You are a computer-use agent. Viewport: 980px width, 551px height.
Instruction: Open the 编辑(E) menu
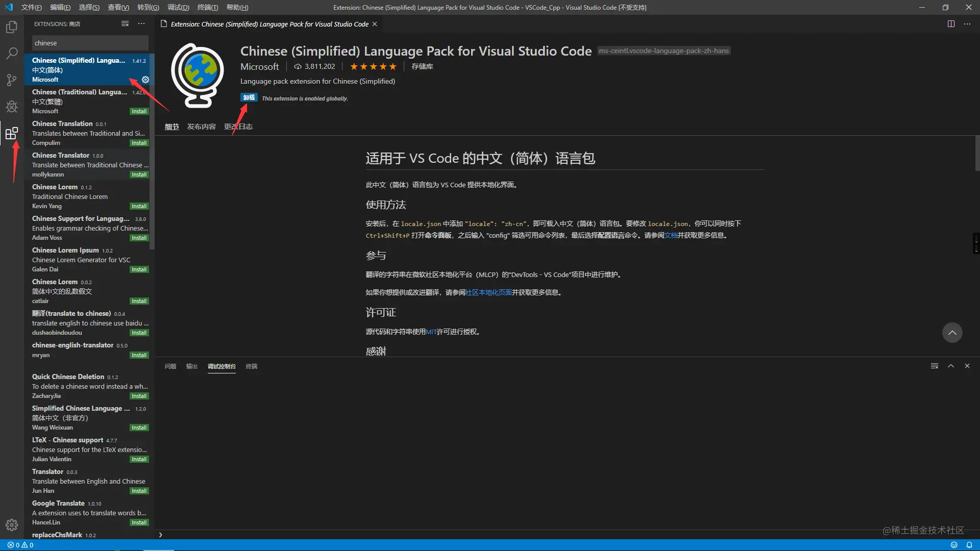(x=60, y=7)
